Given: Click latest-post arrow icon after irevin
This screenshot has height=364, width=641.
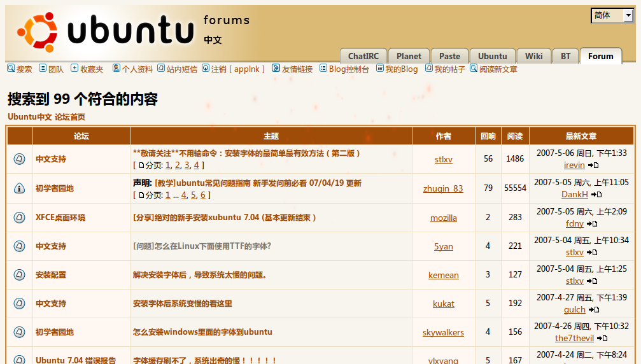Looking at the screenshot, I should pos(593,165).
